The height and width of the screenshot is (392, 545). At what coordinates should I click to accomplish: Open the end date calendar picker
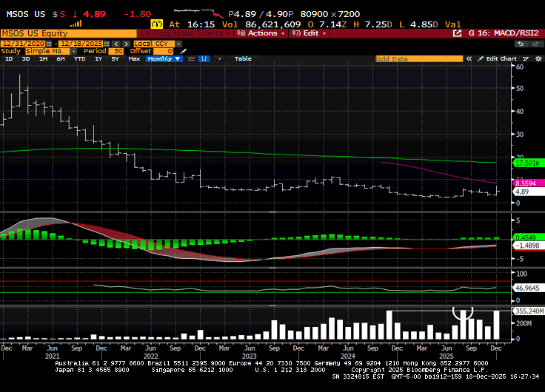tap(107, 44)
